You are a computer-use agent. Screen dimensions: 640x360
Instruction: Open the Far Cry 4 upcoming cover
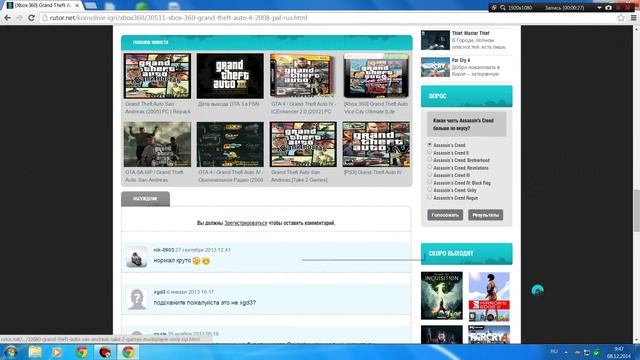tap(489, 334)
